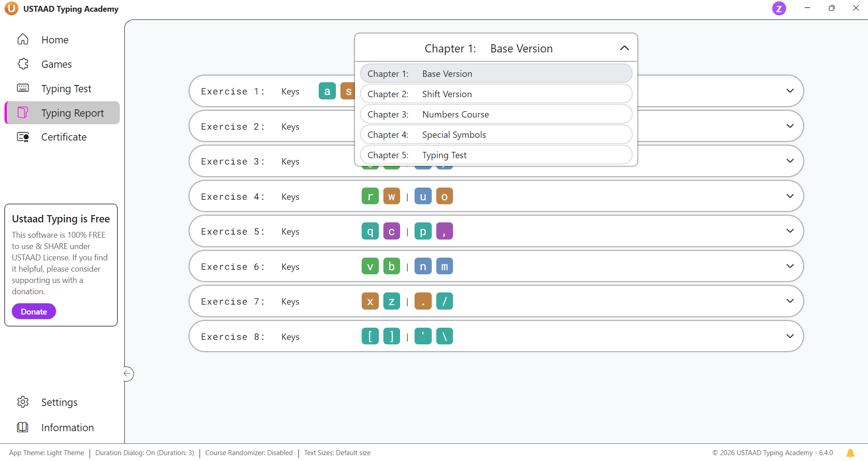Image resolution: width=868 pixels, height=461 pixels.
Task: Expand Exercise 6 details chevron
Action: click(790, 266)
